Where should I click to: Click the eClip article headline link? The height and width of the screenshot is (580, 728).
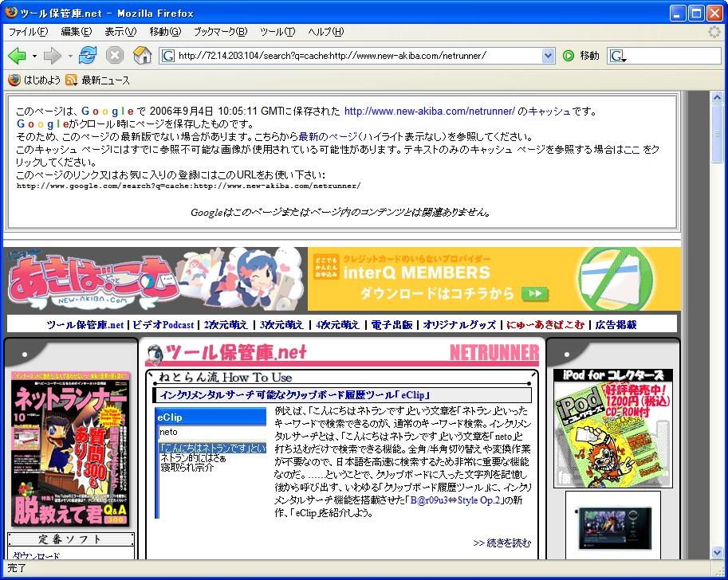click(x=295, y=395)
